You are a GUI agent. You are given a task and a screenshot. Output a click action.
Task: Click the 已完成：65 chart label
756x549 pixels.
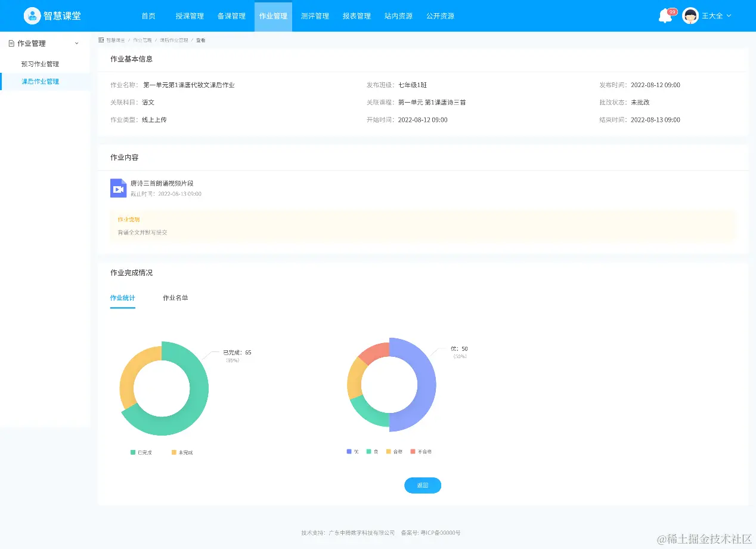[x=237, y=353]
